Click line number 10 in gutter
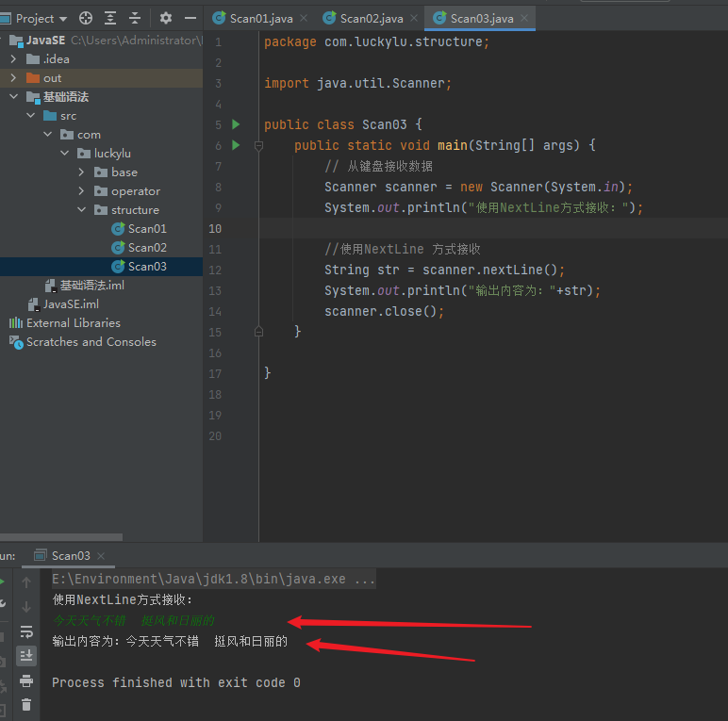The height and width of the screenshot is (721, 728). point(215,228)
